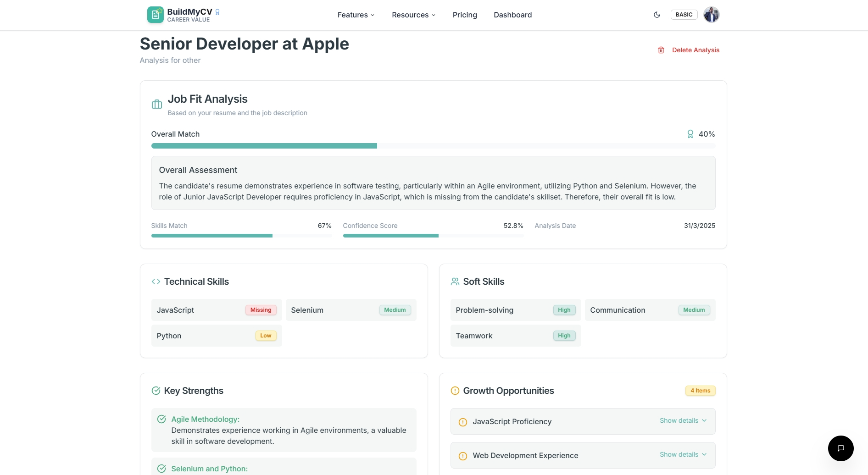Click the Medium badge on Selenium
Screen dimensions: 868x475
coord(395,310)
